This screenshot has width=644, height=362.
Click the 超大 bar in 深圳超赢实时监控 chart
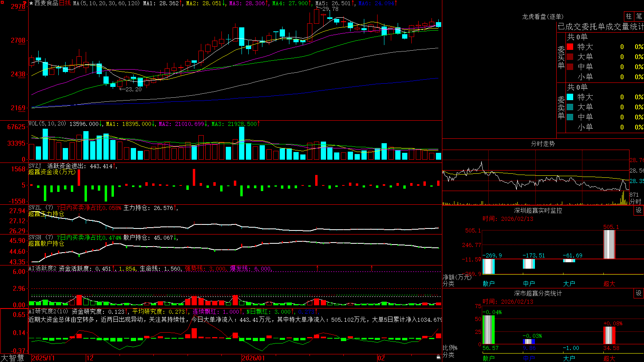point(609,244)
